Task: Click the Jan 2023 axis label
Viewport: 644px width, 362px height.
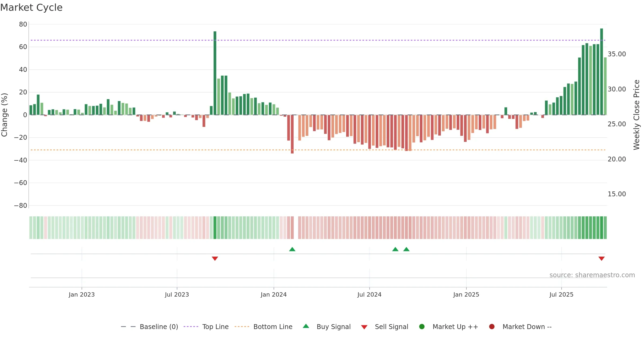Action: tap(82, 294)
